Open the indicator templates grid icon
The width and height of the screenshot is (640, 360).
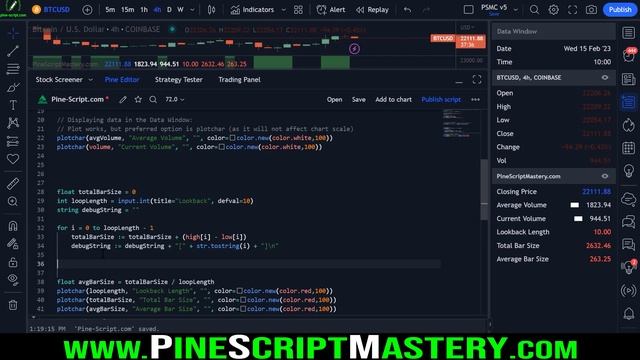298,10
